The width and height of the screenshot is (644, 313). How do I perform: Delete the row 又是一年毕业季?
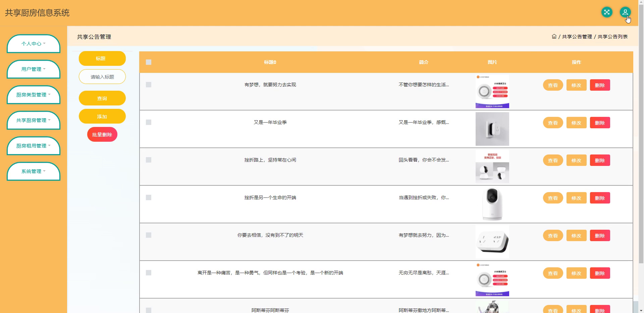point(600,123)
